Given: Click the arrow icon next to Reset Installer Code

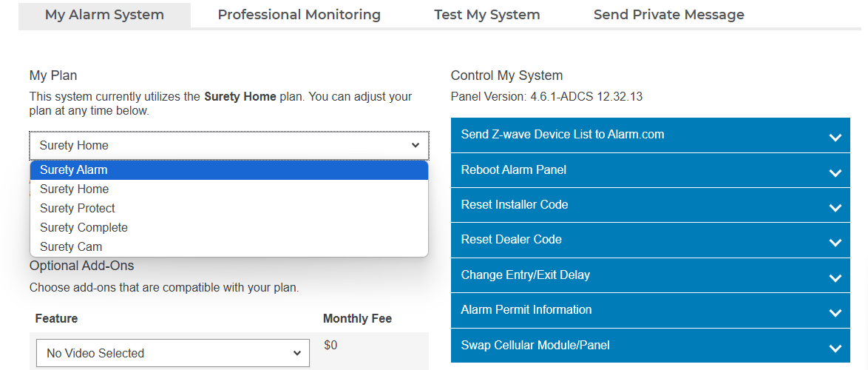Looking at the screenshot, I should point(835,207).
